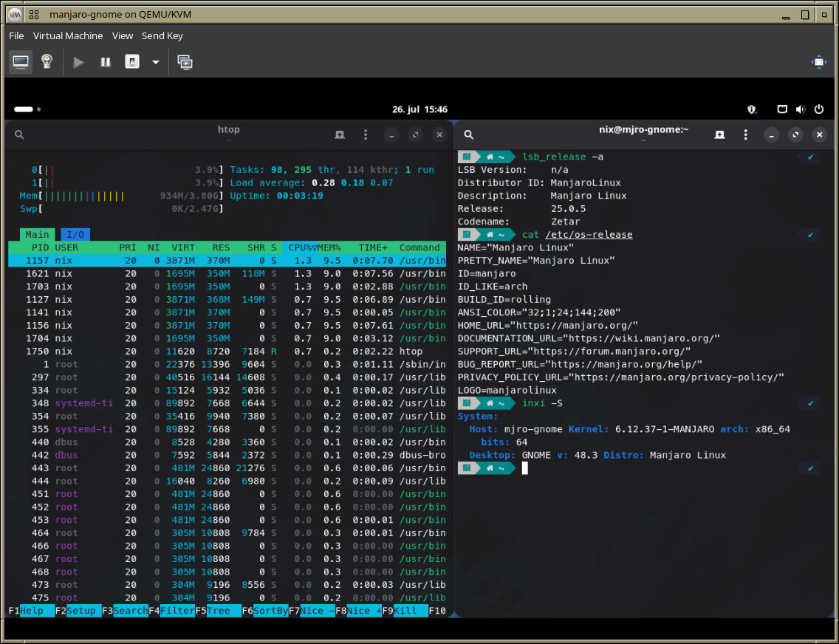Open the nix@mjro-gnome terminal's three-dot menu
Image resolution: width=839 pixels, height=644 pixels.
[x=745, y=135]
